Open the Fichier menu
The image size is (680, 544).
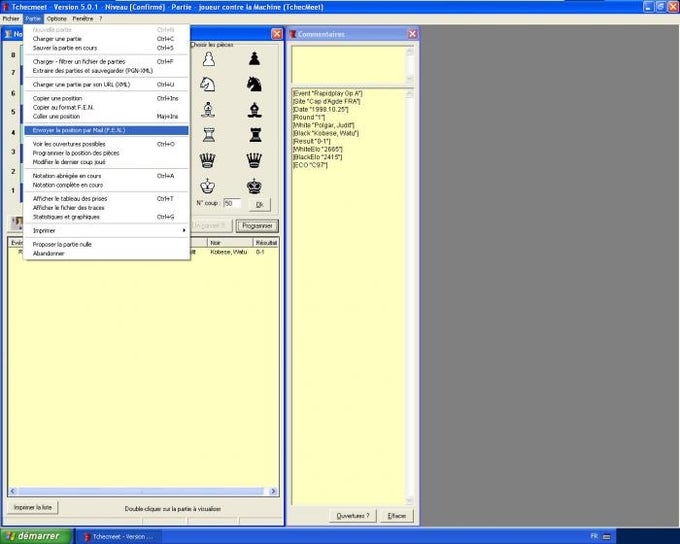[11, 19]
